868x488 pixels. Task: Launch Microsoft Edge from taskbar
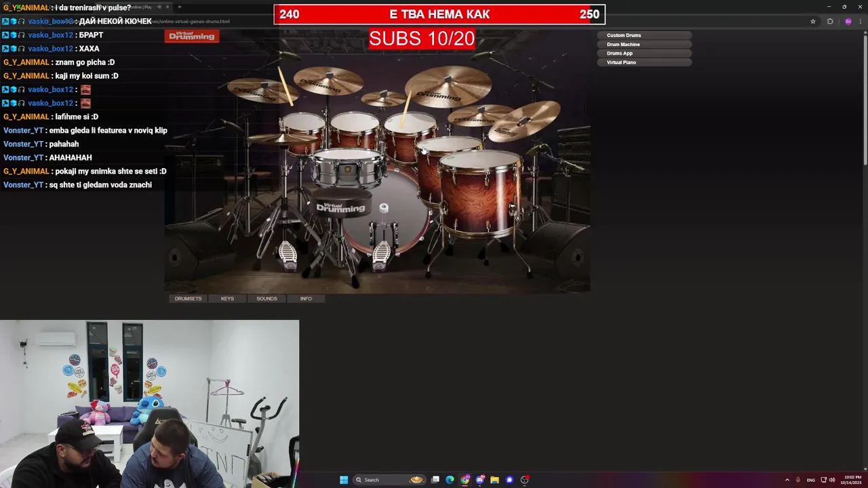click(x=450, y=480)
